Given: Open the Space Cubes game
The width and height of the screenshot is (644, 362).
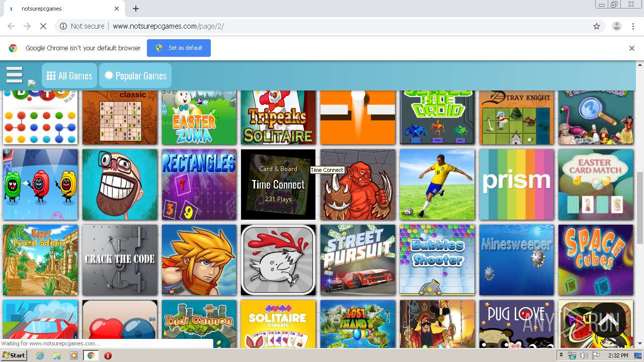Looking at the screenshot, I should (596, 260).
